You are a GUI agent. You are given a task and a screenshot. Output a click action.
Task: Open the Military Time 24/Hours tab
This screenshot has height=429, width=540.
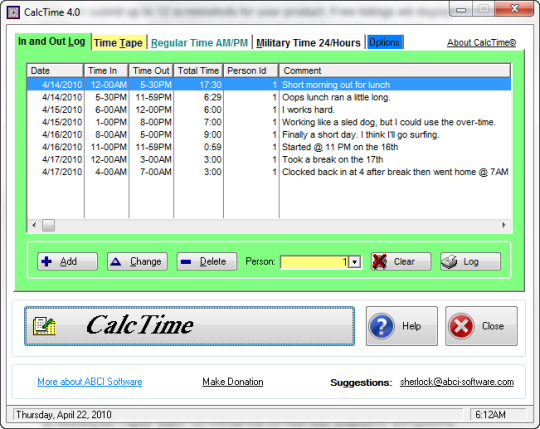point(308,43)
